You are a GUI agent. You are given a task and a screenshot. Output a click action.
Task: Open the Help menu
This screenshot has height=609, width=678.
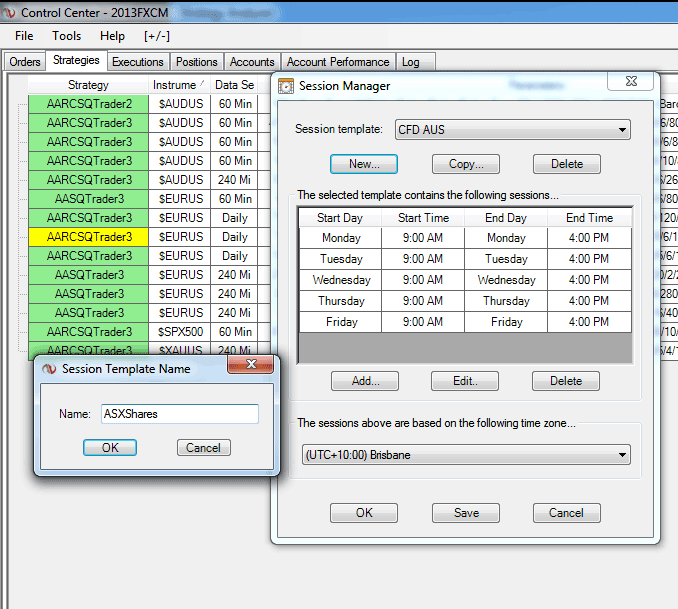pos(112,36)
